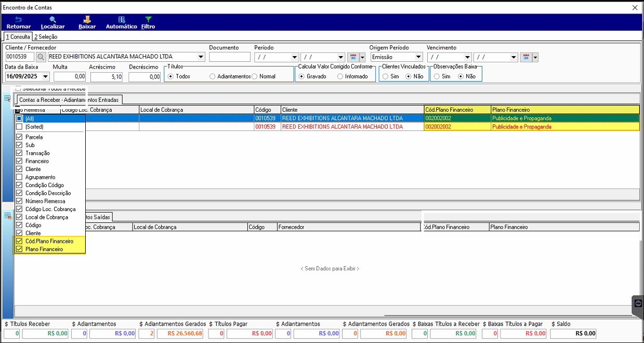
Task: Click the Automático toolbar icon
Action: pos(121,20)
